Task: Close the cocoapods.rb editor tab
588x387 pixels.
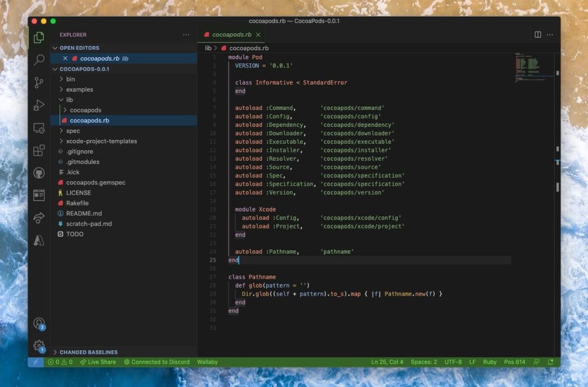Action: tap(258, 34)
